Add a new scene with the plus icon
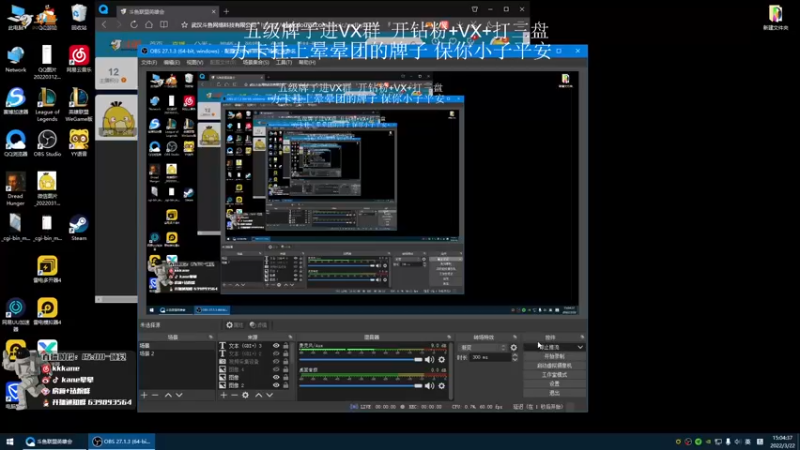Screen dimensions: 800x450 (144, 395)
